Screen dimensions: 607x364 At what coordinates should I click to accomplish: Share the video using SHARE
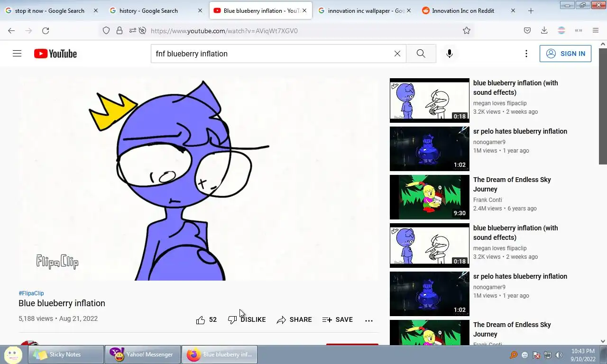click(294, 320)
